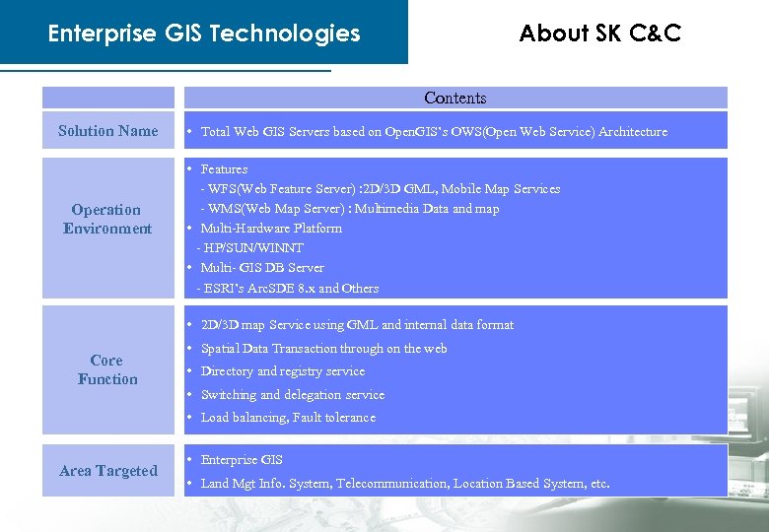The height and width of the screenshot is (532, 769).
Task: Select 'Directory and registry service' bullet
Action: [283, 371]
